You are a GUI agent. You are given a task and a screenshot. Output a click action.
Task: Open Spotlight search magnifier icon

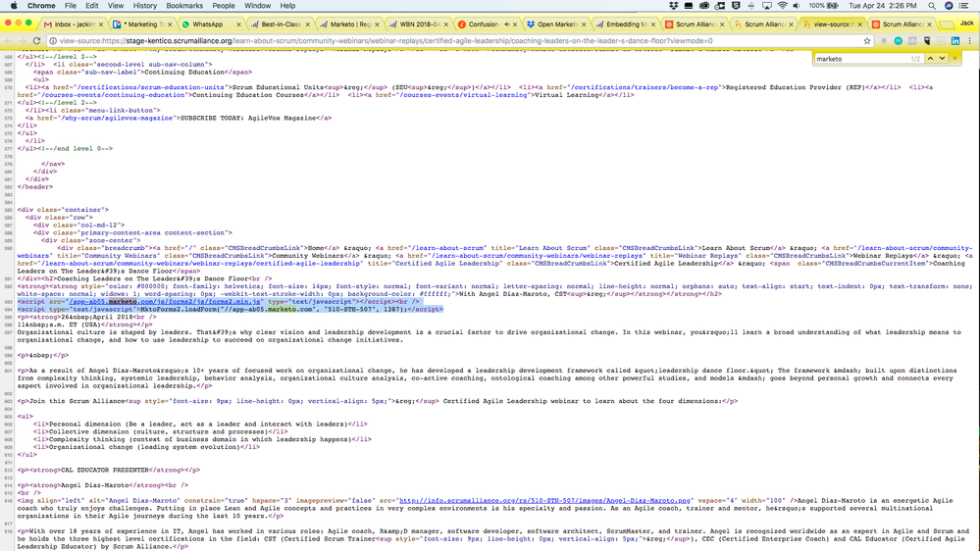click(x=932, y=6)
